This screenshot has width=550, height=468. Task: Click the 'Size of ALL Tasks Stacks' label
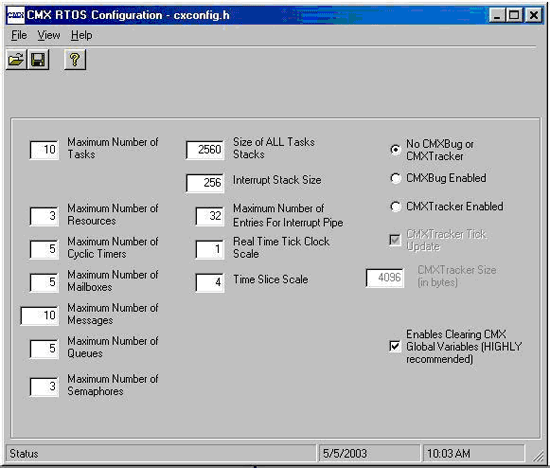click(274, 148)
